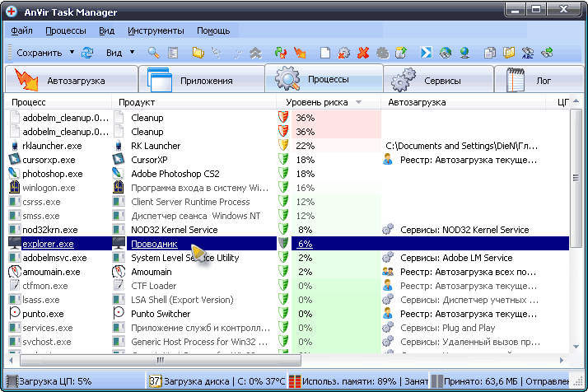Click sort arrow on Уровень риска column

tap(358, 102)
